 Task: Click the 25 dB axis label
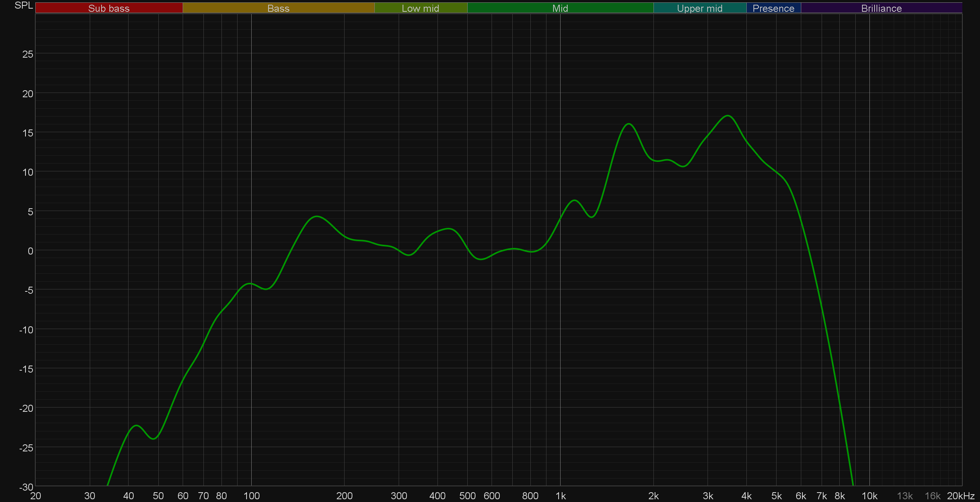click(28, 55)
